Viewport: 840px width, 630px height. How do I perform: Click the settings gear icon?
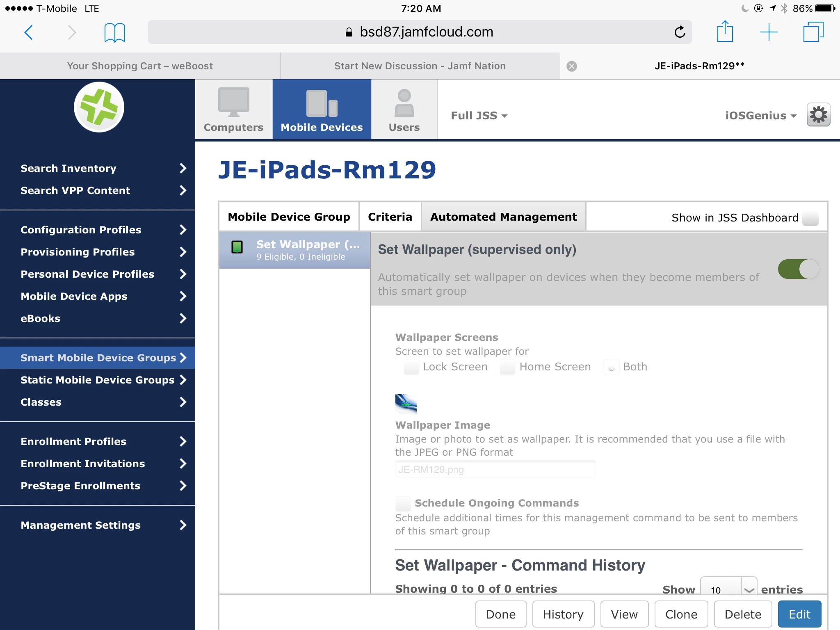pos(818,115)
